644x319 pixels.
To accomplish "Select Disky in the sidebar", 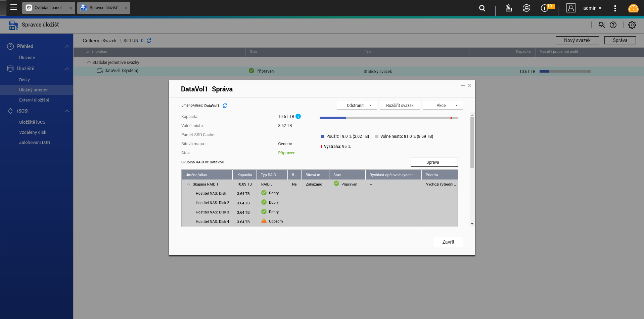I will coord(25,80).
